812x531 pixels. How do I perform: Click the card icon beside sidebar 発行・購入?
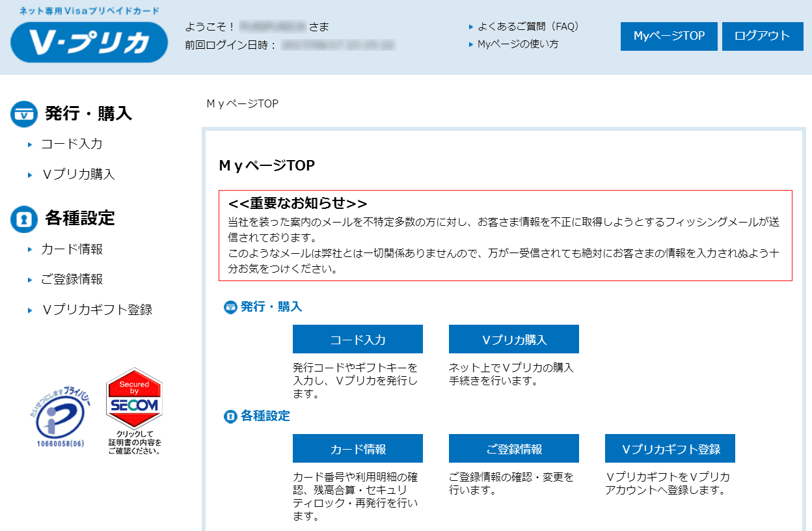coord(24,115)
